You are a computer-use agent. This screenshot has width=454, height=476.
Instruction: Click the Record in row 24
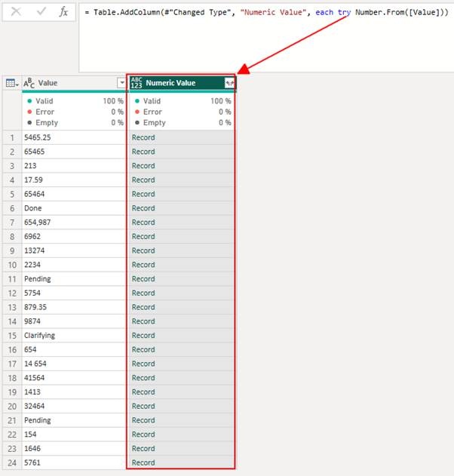coord(143,462)
